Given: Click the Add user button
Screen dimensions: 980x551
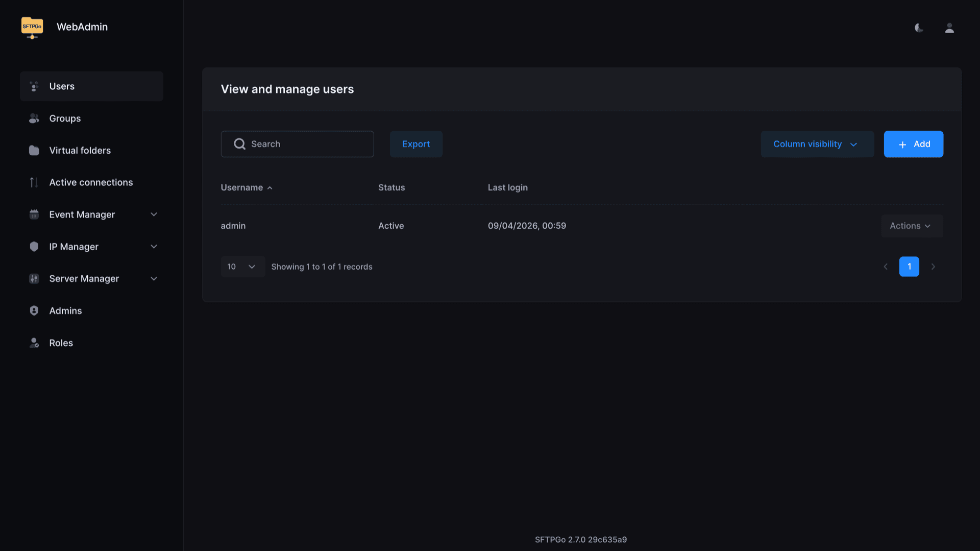Looking at the screenshot, I should coord(913,144).
